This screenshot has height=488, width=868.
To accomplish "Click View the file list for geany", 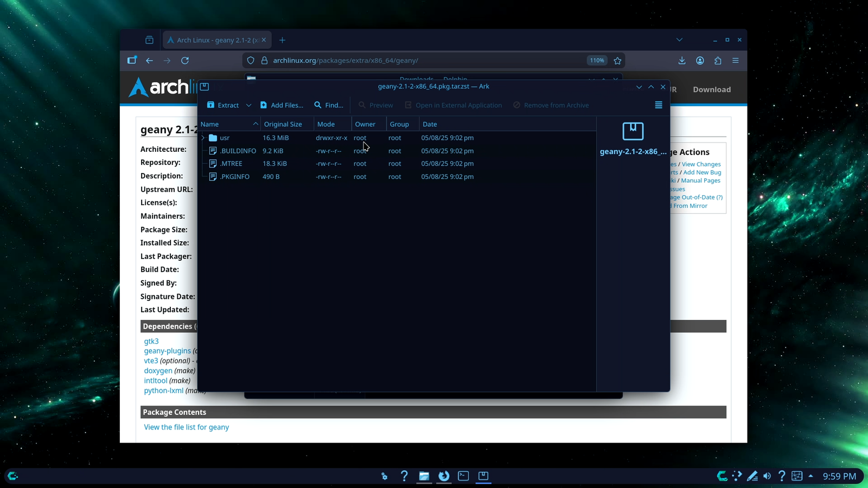I will [186, 427].
